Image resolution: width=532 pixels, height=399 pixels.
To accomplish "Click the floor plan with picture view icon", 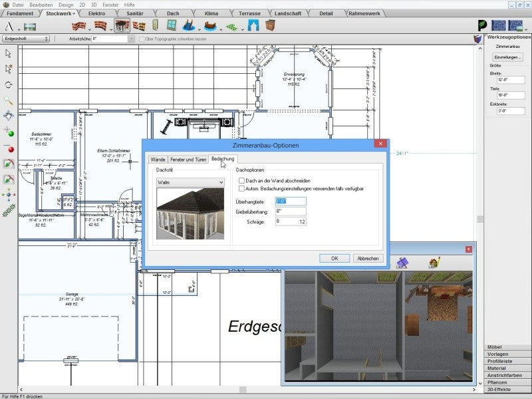I will 515,25.
